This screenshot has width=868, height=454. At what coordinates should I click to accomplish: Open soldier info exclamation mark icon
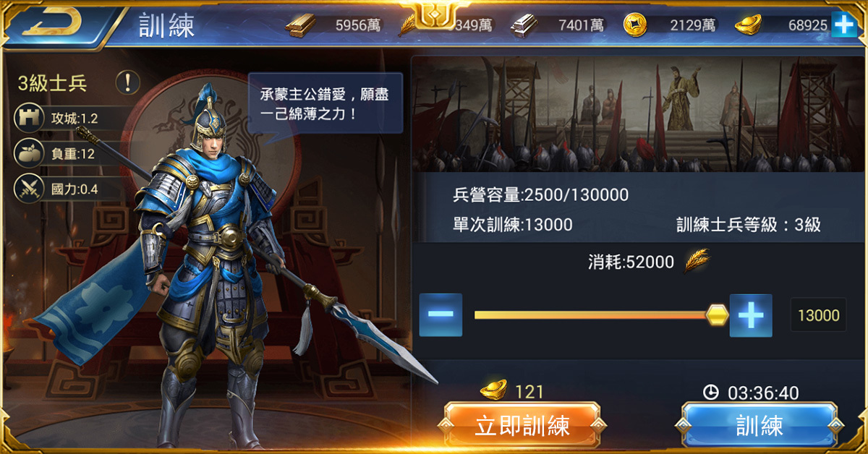pos(127,82)
